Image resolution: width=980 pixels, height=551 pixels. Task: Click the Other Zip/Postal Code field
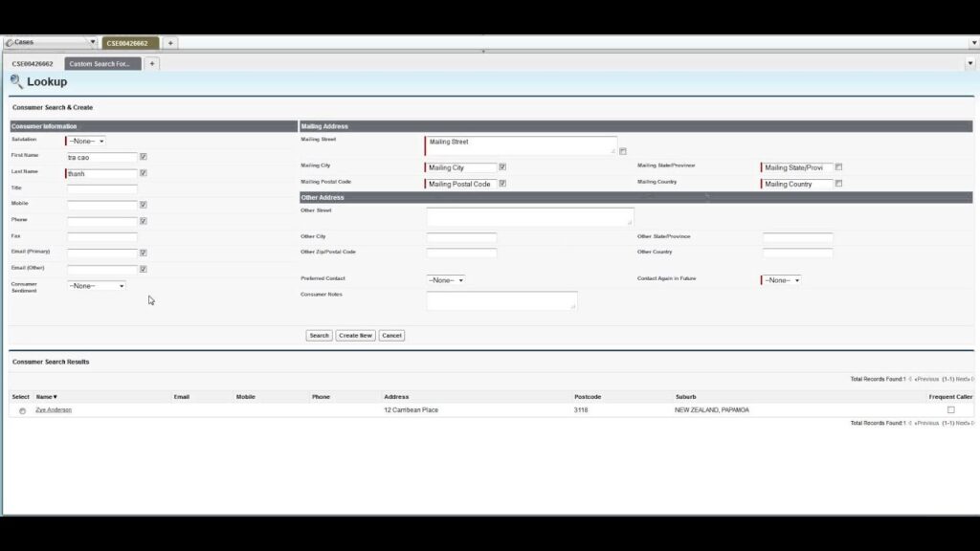pyautogui.click(x=461, y=253)
